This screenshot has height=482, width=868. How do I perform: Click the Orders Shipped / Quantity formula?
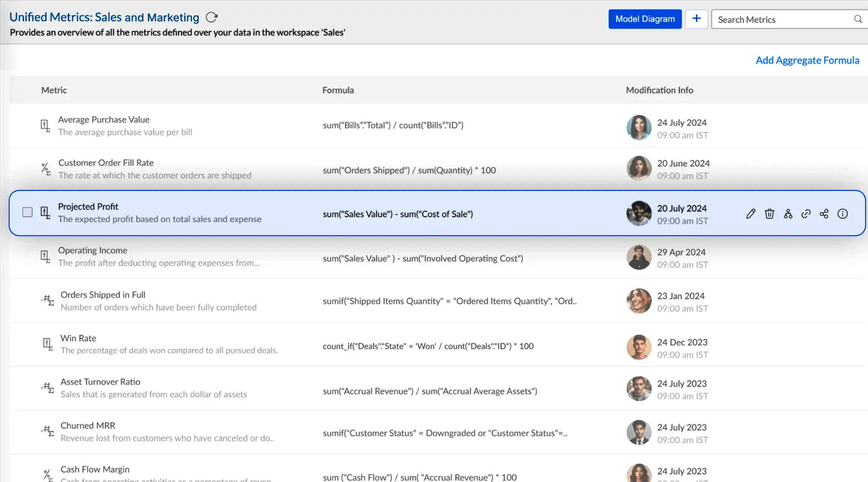click(409, 170)
